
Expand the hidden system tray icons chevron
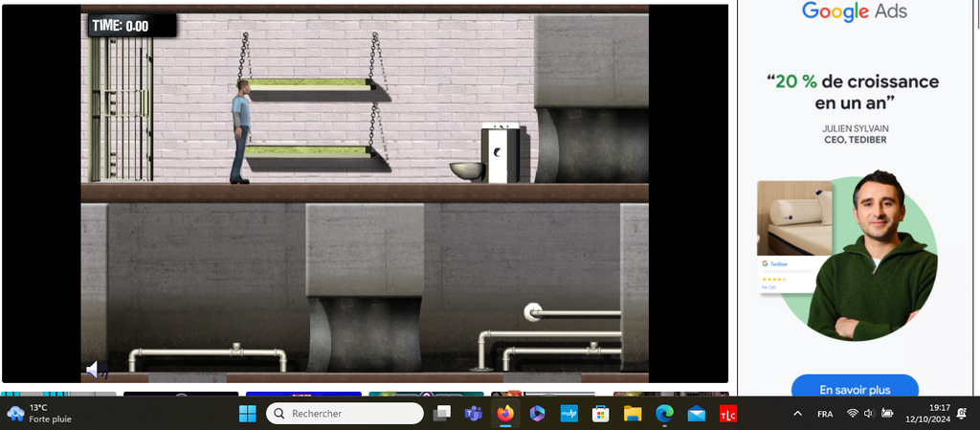pos(797,414)
